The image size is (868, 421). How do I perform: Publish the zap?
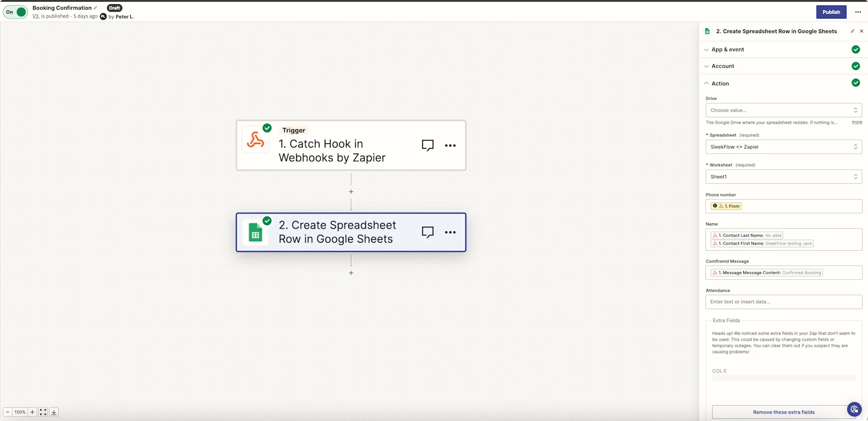tap(831, 12)
